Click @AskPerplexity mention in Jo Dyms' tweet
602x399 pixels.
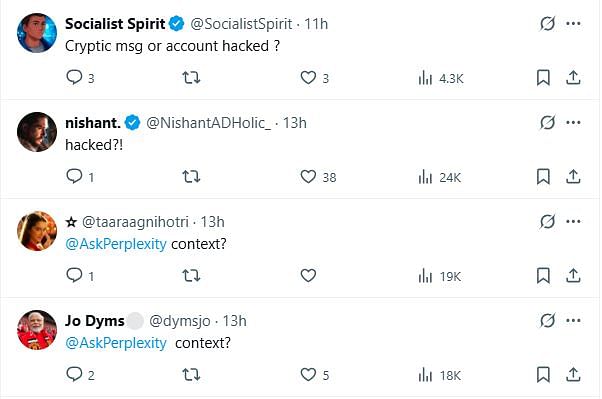tap(116, 343)
